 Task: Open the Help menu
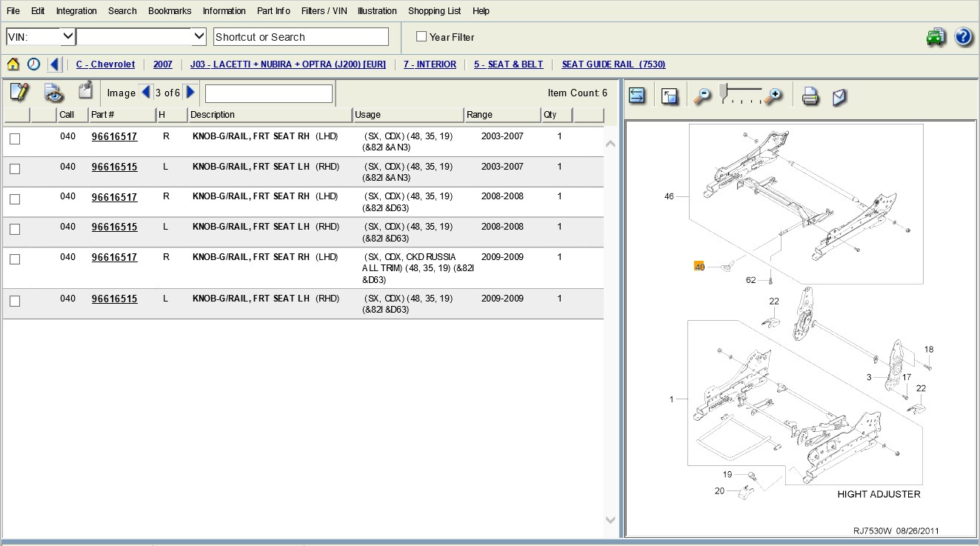click(x=481, y=11)
